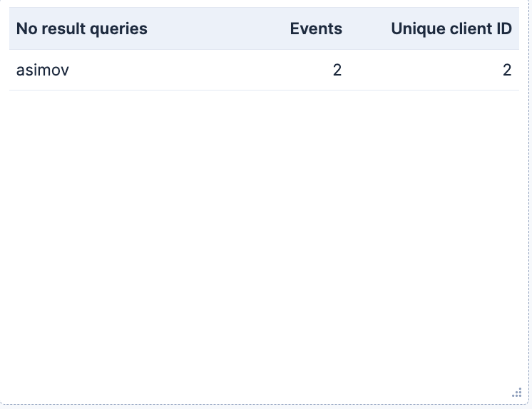The image size is (532, 409).
Task: Sort by the Events column header
Action: (x=316, y=29)
